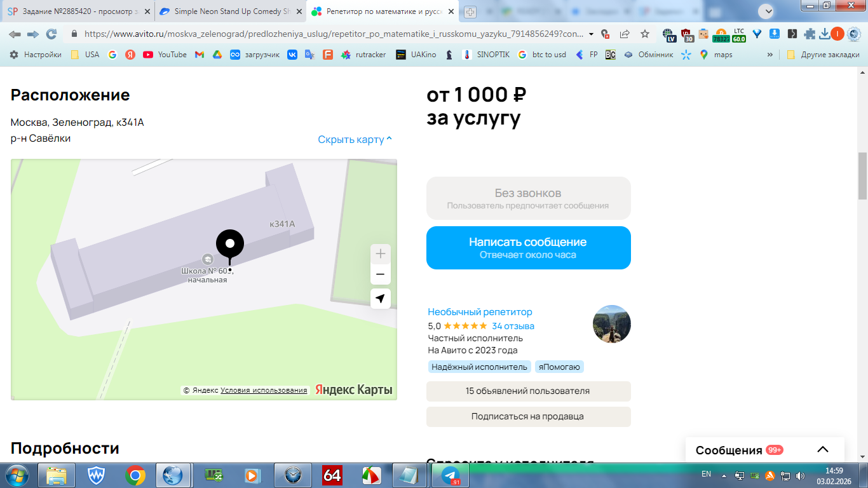This screenshot has width=868, height=488.
Task: Click the Школа № 609 map label
Action: pos(207,275)
